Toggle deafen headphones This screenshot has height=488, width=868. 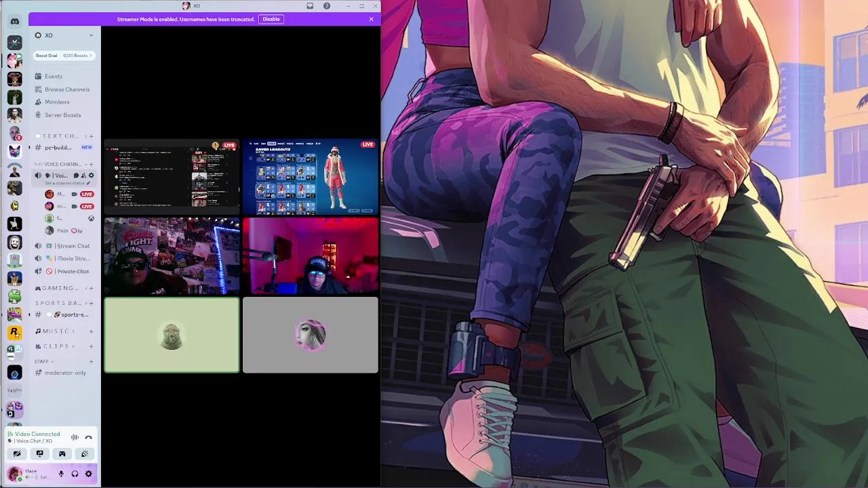(75, 474)
